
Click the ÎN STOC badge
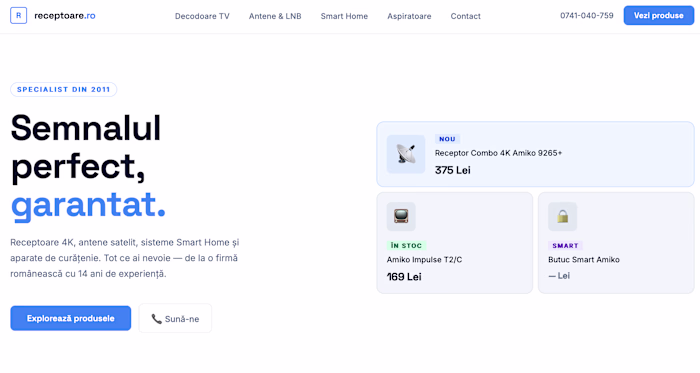coord(406,245)
